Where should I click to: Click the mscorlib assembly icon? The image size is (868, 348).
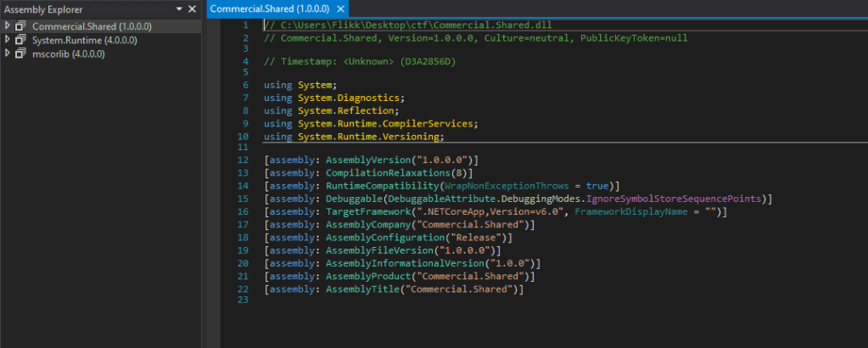(21, 53)
